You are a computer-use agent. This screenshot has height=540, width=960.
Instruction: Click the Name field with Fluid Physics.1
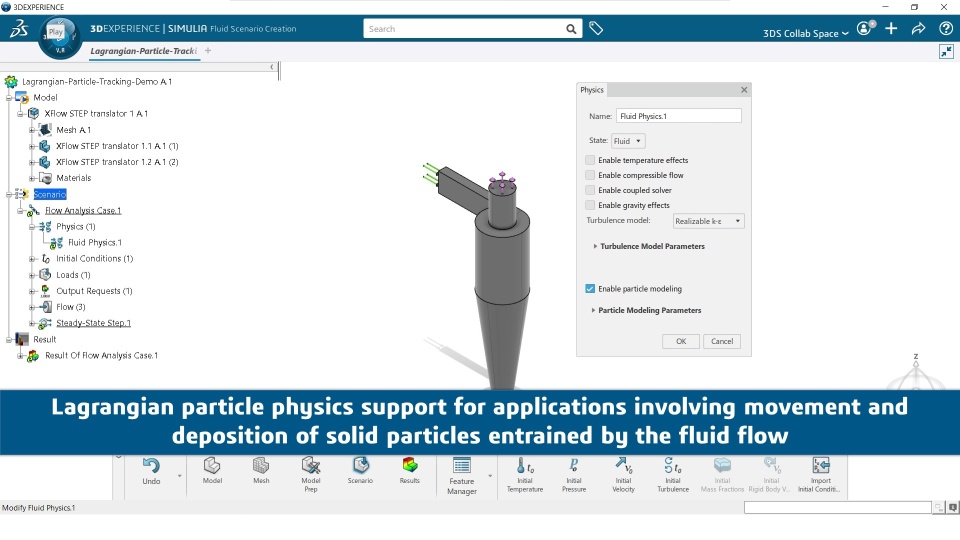[x=678, y=116]
